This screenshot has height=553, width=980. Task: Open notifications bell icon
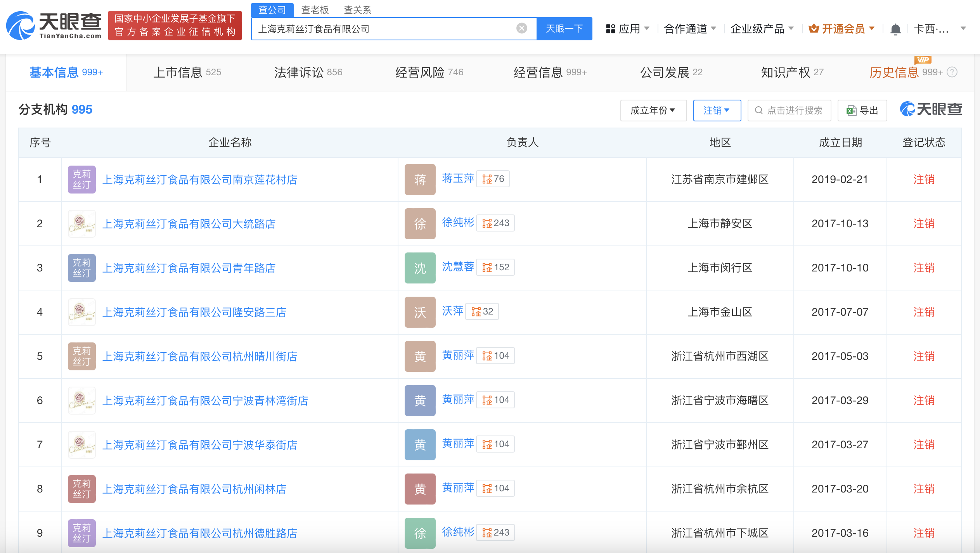(x=895, y=29)
